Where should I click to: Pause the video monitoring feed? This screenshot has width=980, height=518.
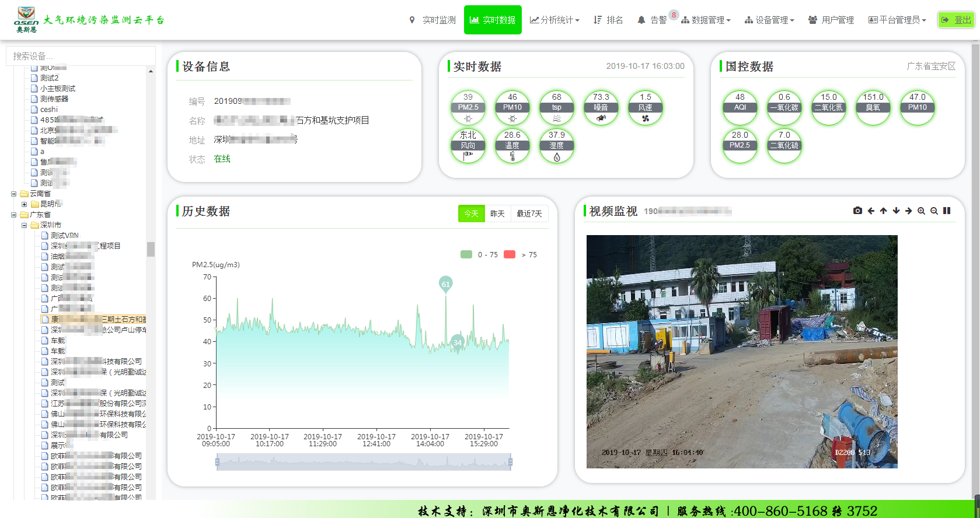point(947,211)
